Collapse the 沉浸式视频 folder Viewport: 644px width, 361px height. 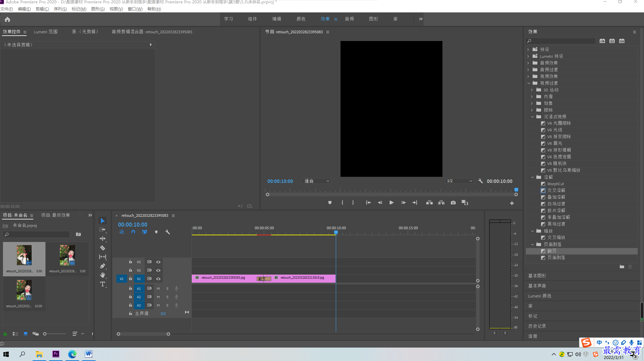click(x=532, y=117)
